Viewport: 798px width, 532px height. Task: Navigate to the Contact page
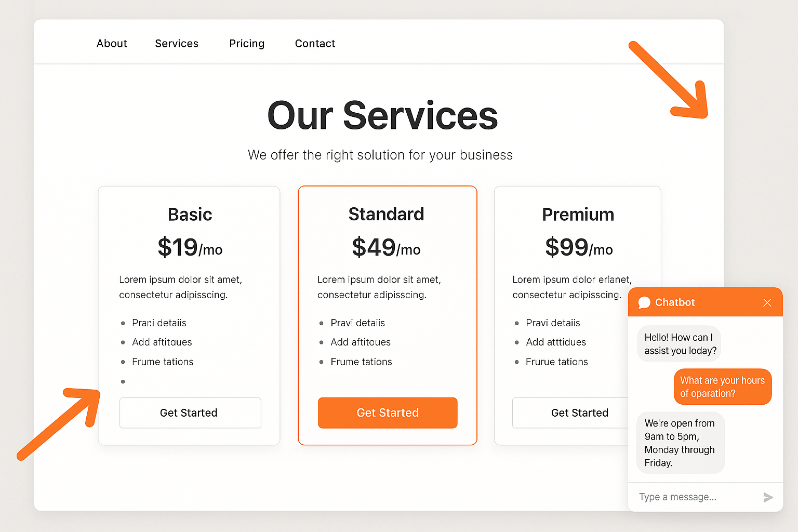point(315,44)
